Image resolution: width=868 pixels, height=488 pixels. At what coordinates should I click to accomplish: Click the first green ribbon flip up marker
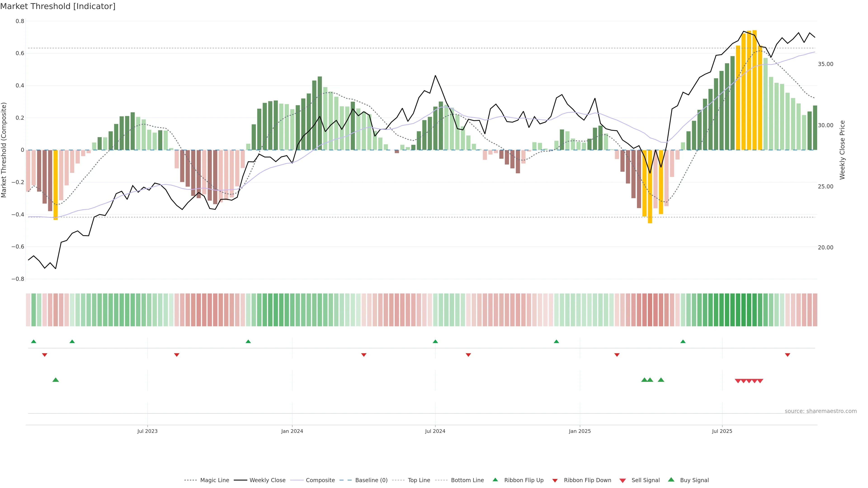34,342
